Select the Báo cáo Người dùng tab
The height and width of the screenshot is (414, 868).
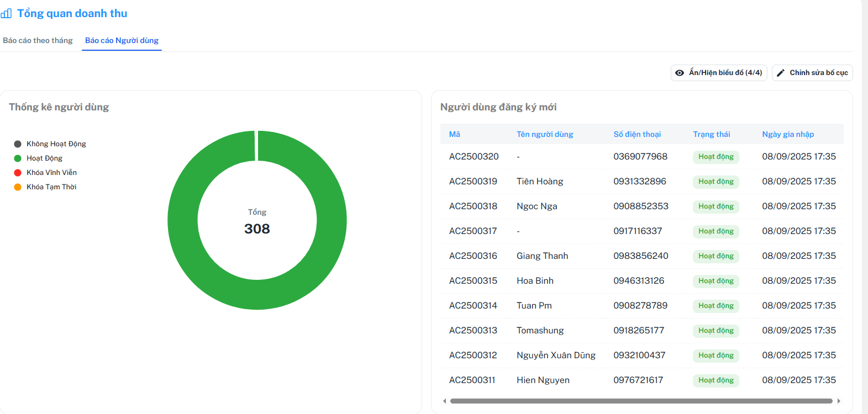[122, 41]
